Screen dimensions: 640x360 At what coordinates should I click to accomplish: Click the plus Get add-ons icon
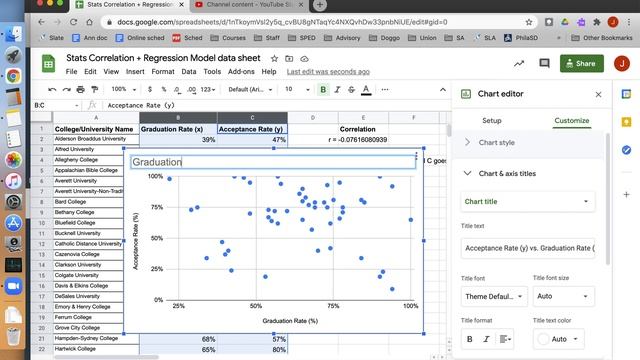point(626,194)
